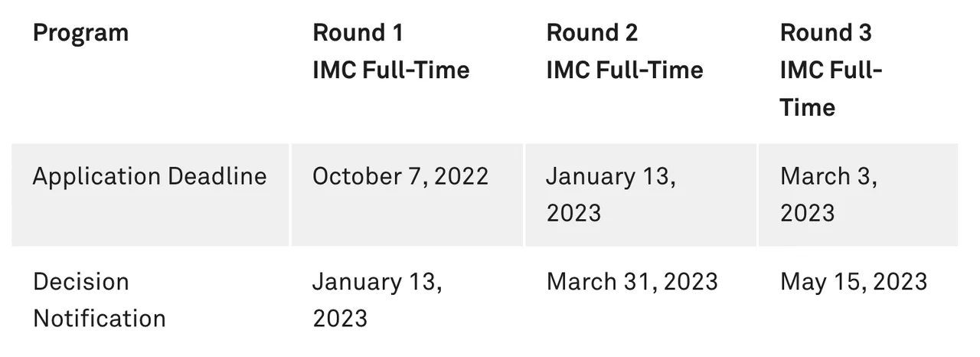Viewport: 980px width, 357px height.
Task: Select Round 2 application deadline January 13, 2023
Action: click(x=610, y=194)
